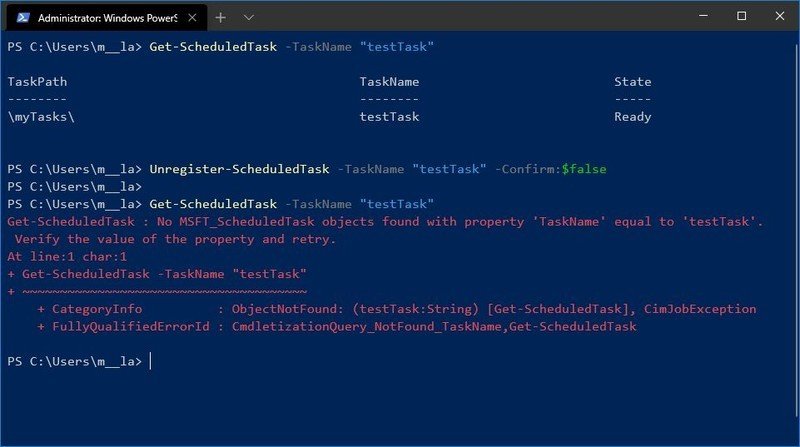The height and width of the screenshot is (447, 800).
Task: Minimize the terminal window
Action: point(703,16)
